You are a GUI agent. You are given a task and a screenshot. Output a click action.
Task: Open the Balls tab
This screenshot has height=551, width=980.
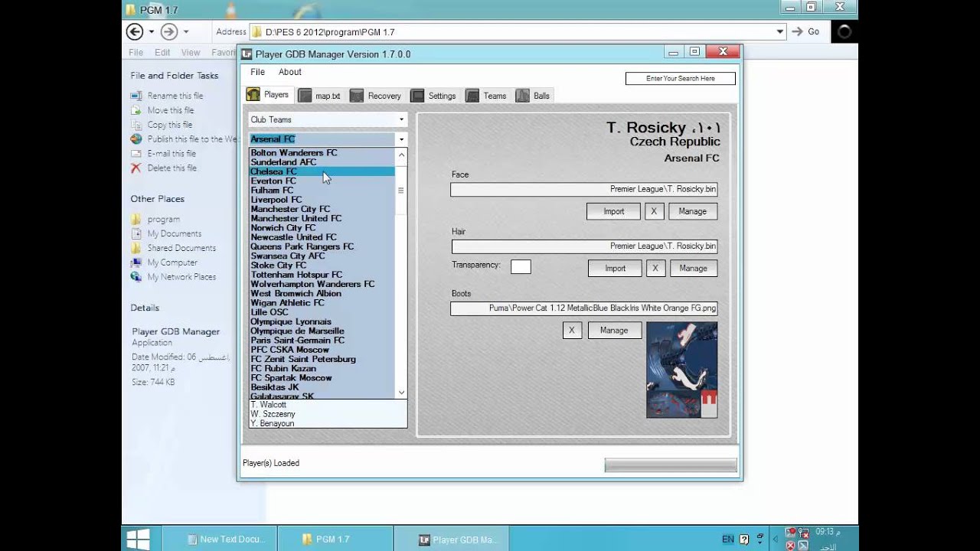tap(533, 96)
